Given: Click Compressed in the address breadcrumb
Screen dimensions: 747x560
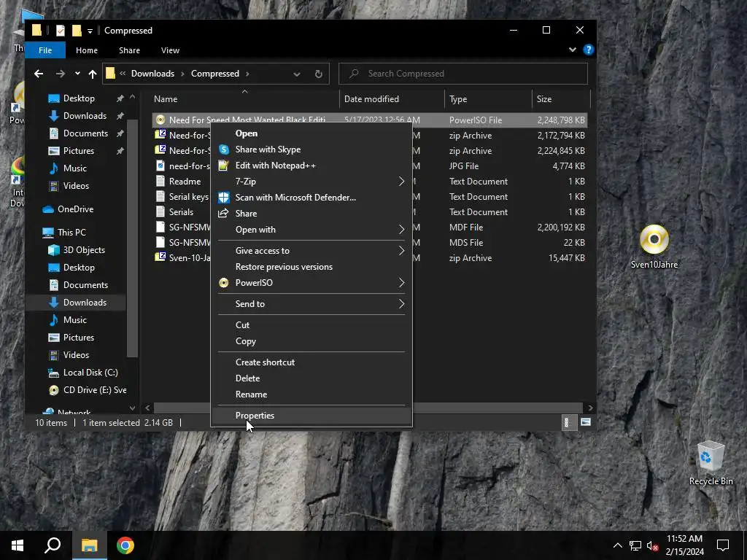Looking at the screenshot, I should 215,74.
